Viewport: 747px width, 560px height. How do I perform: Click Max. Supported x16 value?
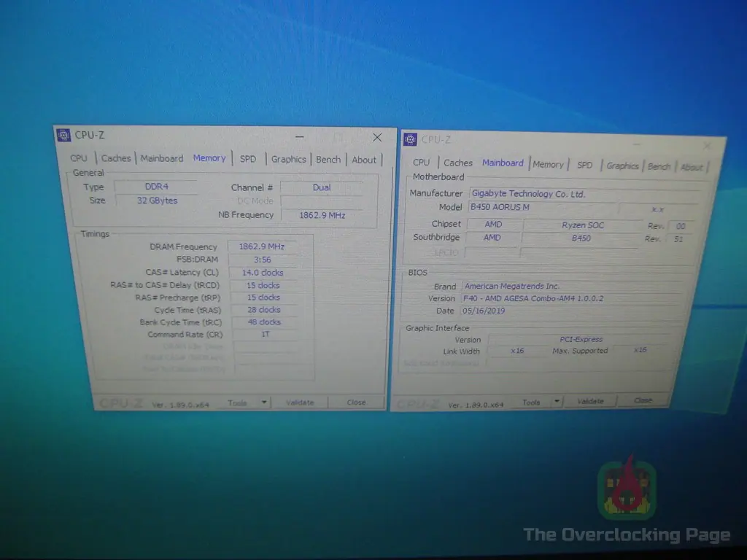point(640,350)
